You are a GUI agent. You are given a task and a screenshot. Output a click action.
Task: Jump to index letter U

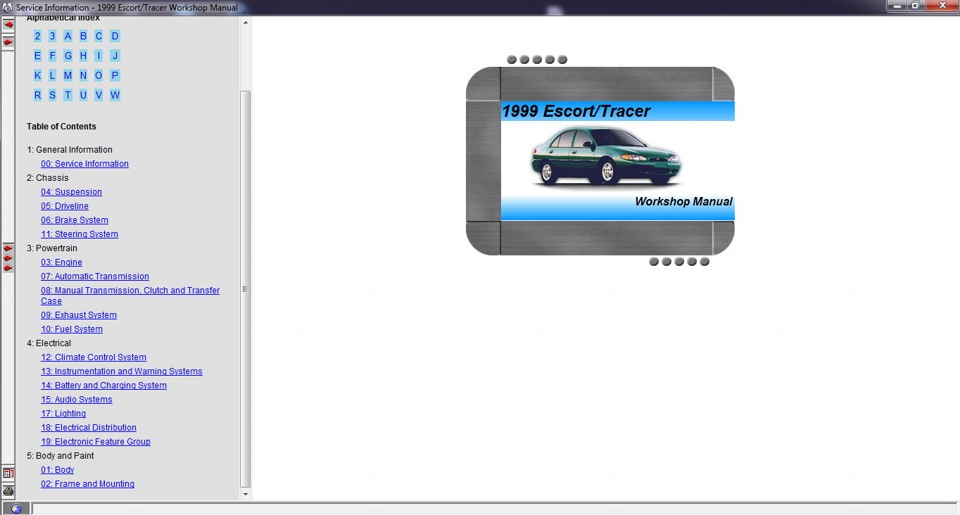point(83,95)
